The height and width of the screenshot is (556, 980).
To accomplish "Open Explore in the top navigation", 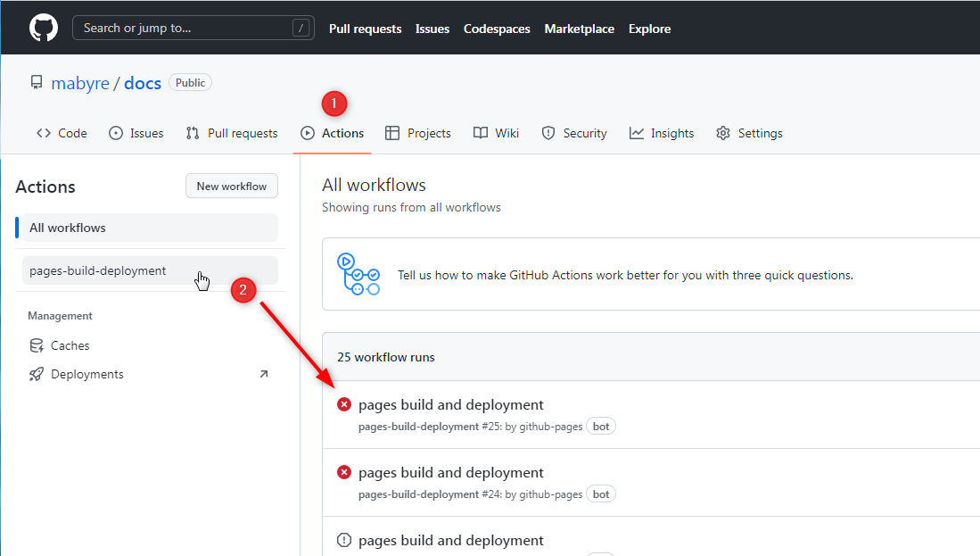I will 649,29.
